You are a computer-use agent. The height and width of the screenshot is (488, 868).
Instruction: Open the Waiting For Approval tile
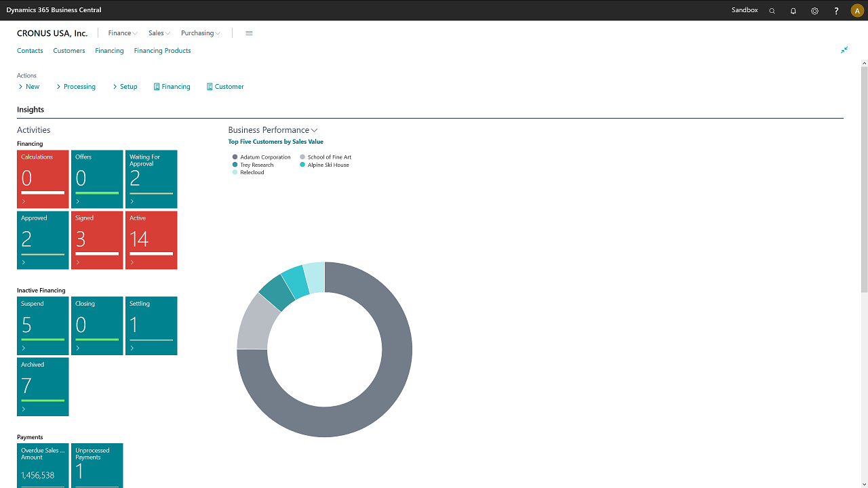(x=151, y=180)
